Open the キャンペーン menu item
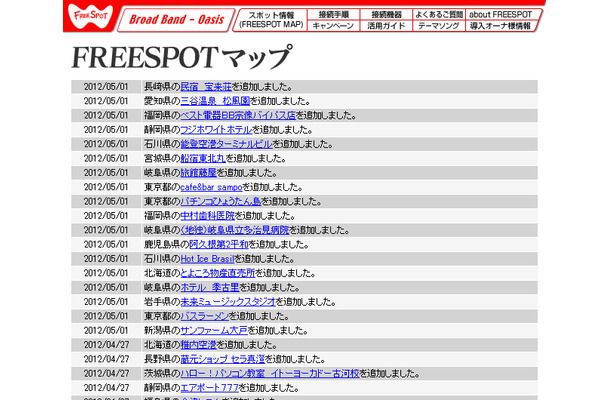 [x=333, y=26]
